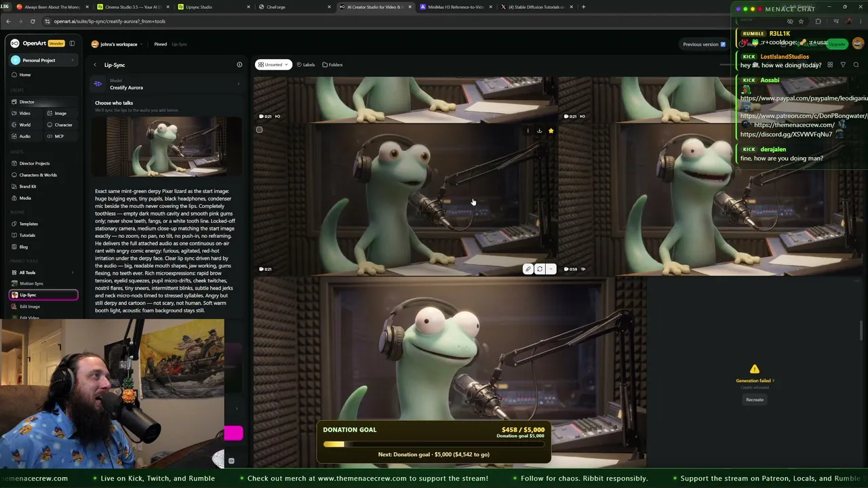The image size is (868, 488).
Task: Toggle the star favorite on hovered video
Action: [x=551, y=131]
